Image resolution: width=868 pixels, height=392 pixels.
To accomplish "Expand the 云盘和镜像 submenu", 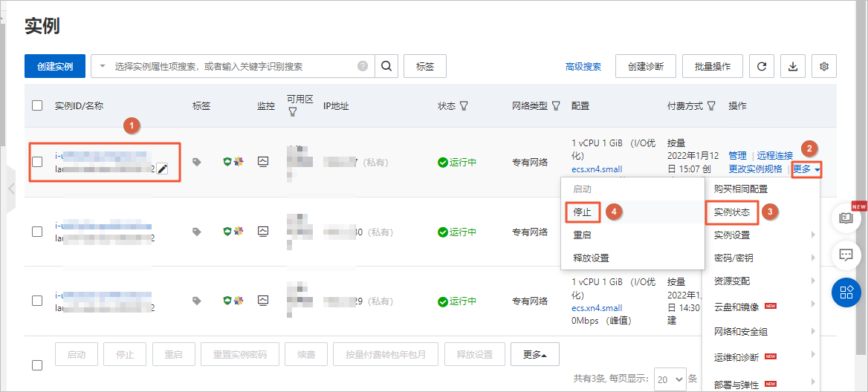I will click(x=760, y=306).
